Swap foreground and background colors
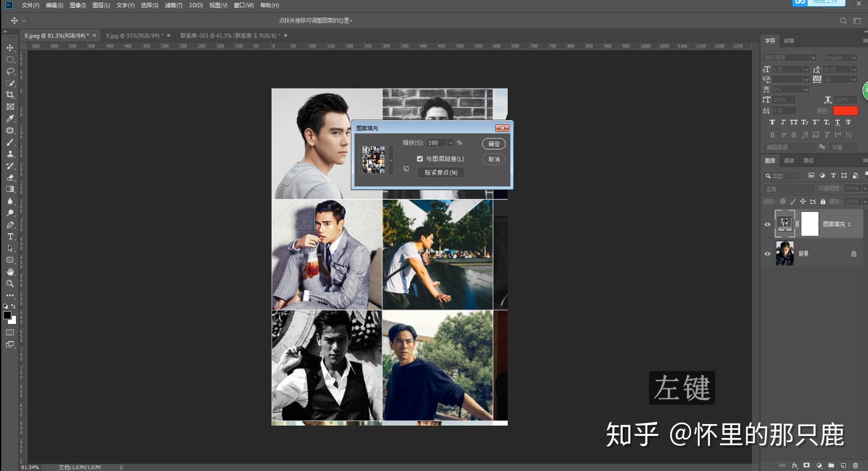 coord(13,306)
